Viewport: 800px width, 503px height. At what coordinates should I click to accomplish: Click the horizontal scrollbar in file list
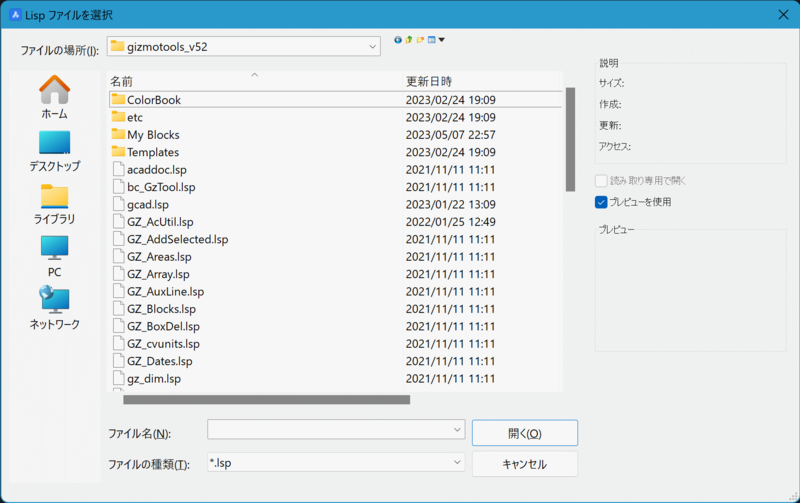[266, 399]
